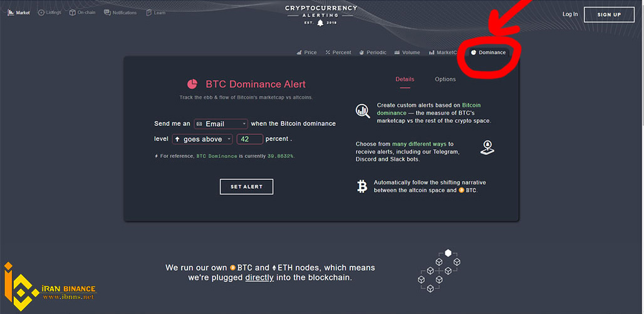The width and height of the screenshot is (644, 314).
Task: Click the envelope icon in Email dropdown
Action: pos(199,123)
